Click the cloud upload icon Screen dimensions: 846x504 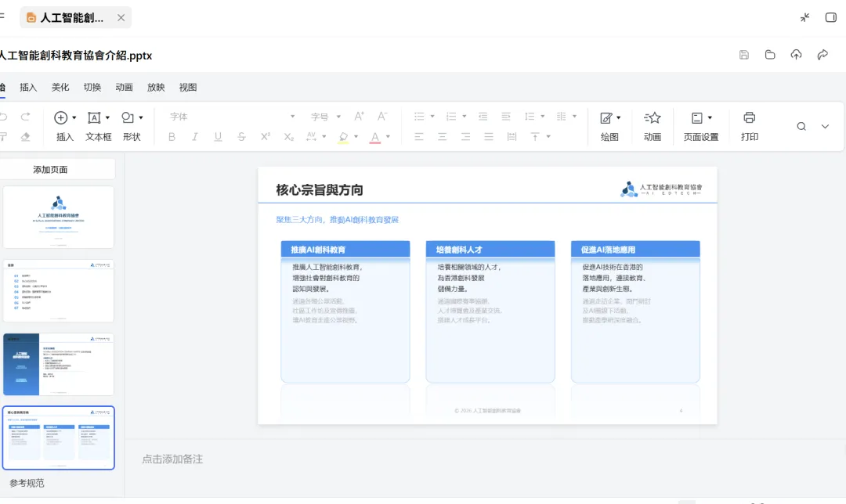(797, 55)
